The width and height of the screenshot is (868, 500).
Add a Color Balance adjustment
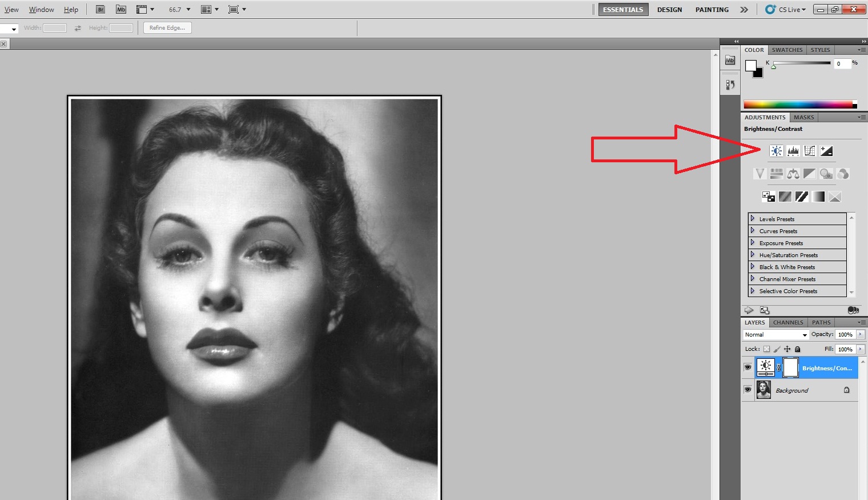793,173
